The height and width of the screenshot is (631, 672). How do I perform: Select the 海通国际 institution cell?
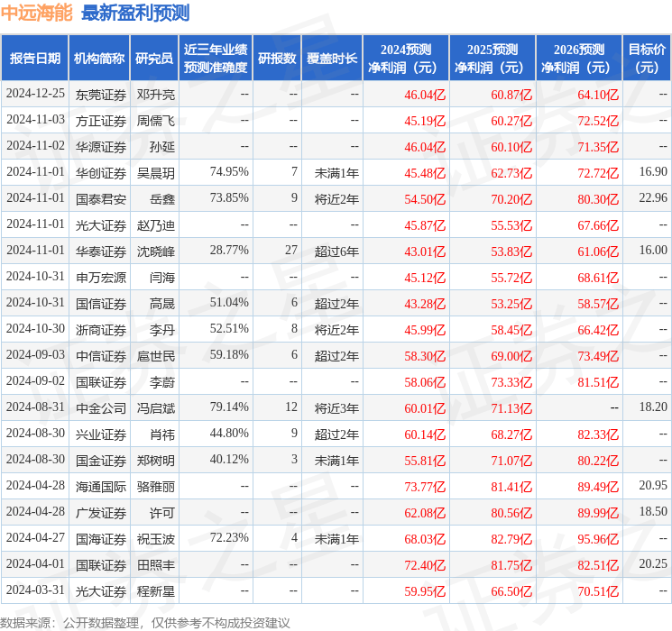pos(101,487)
